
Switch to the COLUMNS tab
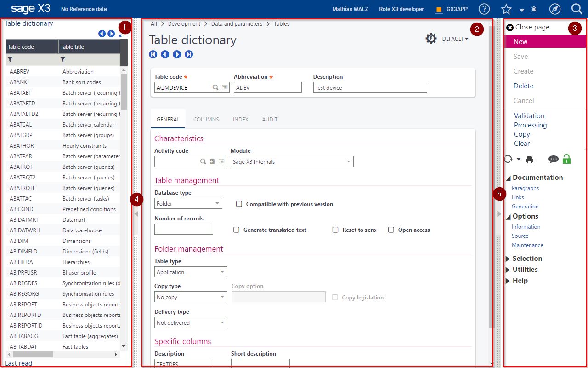[206, 119]
